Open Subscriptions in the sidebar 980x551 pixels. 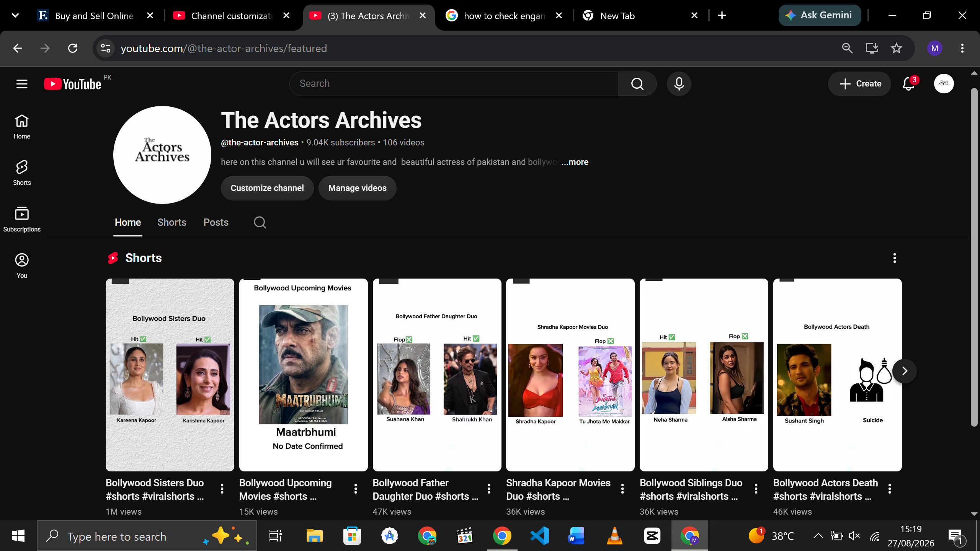22,220
